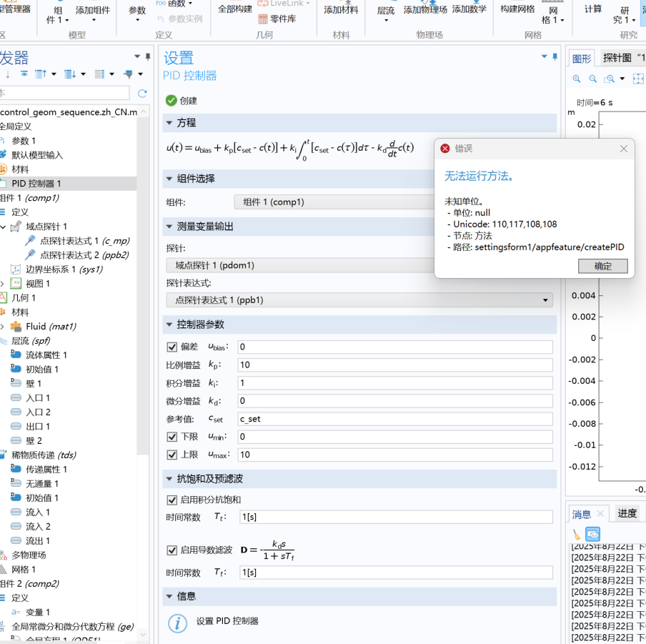This screenshot has width=646, height=644.
Task: Switch to the 进度 tab at bottom right
Action: [x=627, y=512]
